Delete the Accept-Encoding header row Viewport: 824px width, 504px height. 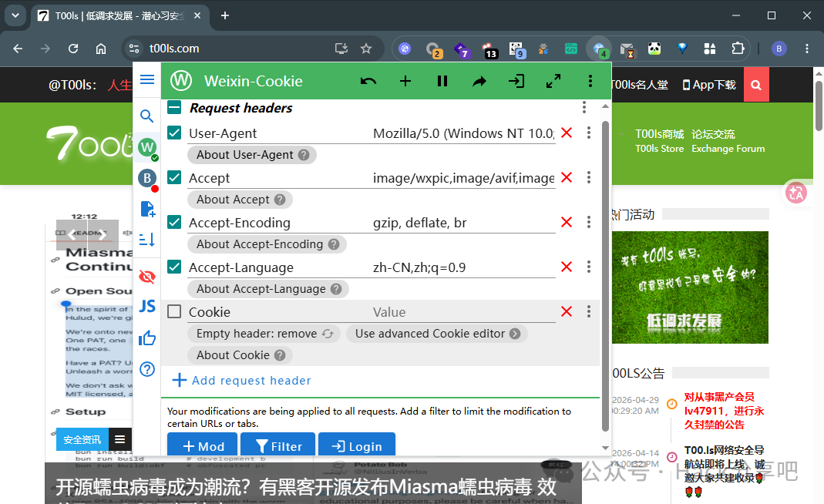click(x=567, y=222)
